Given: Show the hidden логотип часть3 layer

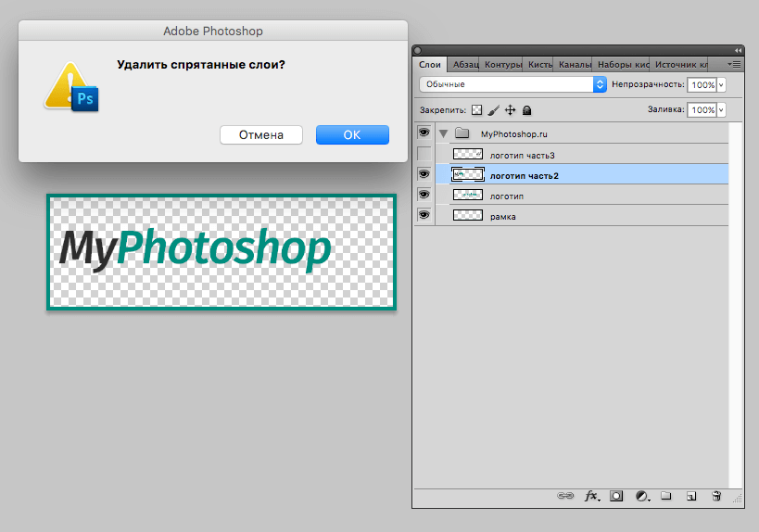Looking at the screenshot, I should pos(424,154).
